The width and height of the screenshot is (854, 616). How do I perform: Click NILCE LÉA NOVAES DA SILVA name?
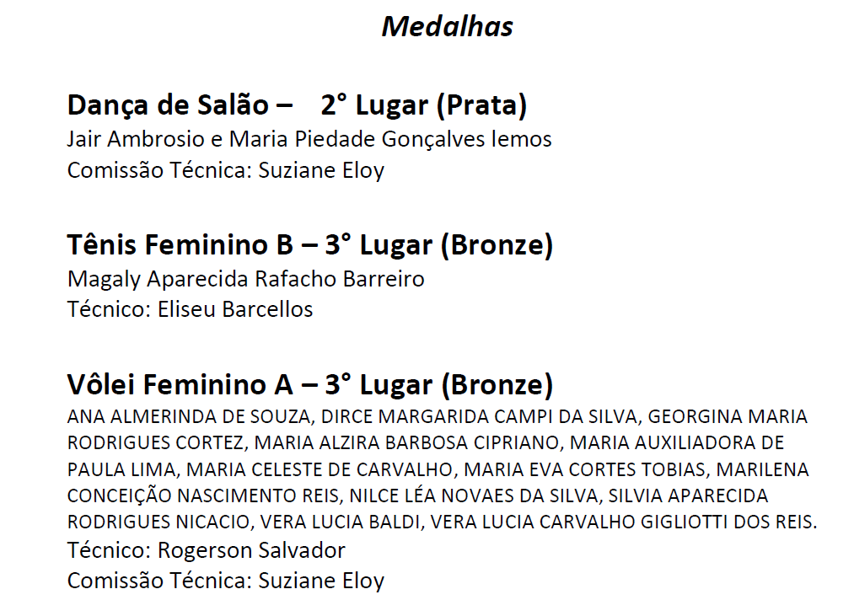click(473, 496)
